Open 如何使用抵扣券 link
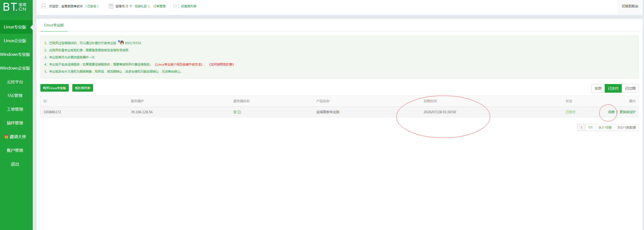 tap(222, 64)
